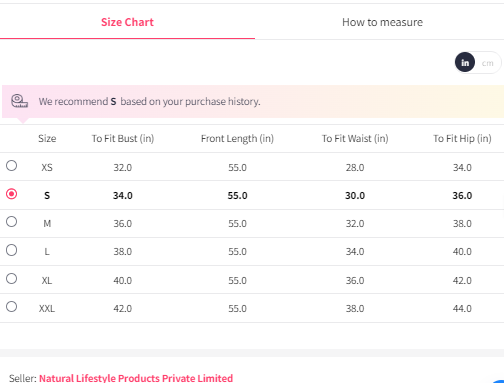Click the bold 'S' size label in table

(47, 195)
